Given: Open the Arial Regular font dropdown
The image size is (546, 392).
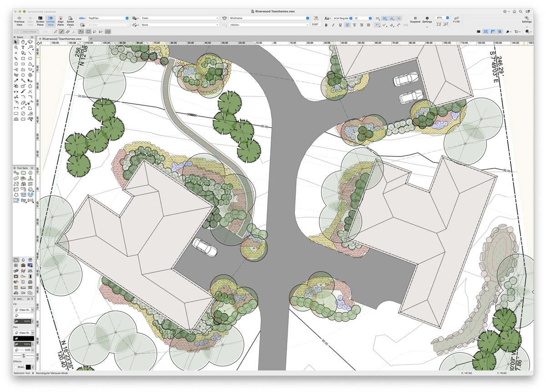Looking at the screenshot, I should tap(341, 18).
